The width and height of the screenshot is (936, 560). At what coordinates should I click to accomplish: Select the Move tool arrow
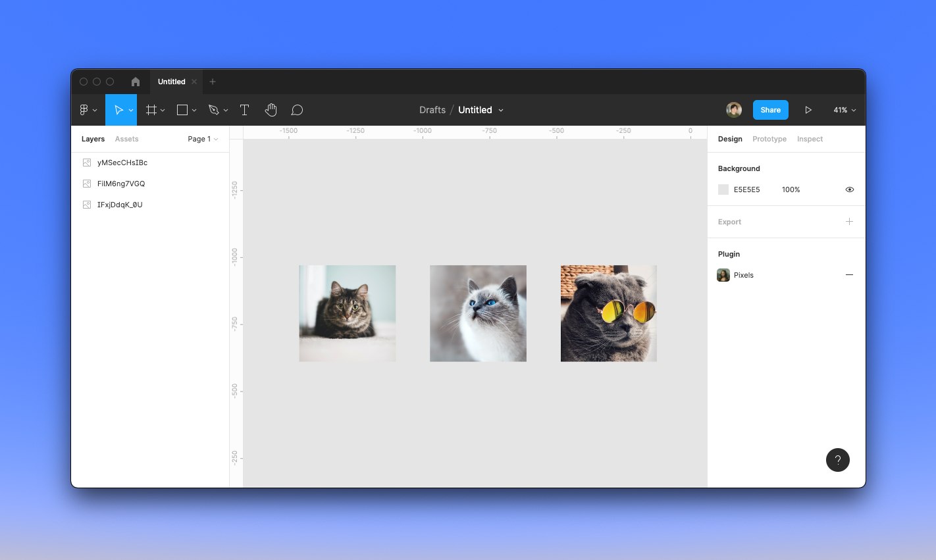coord(118,110)
